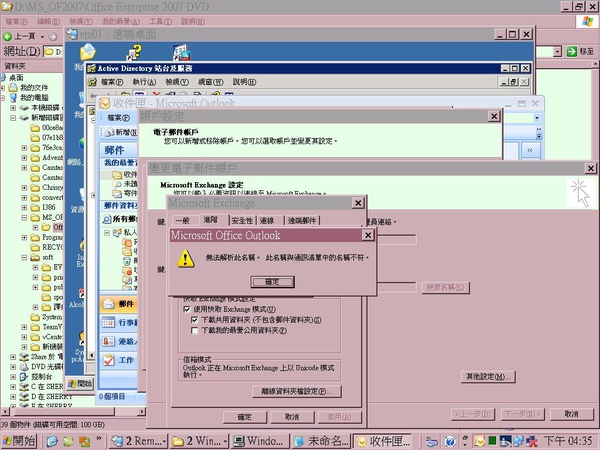Expand the TeamV folder node
Viewport: 600px width, 450px height.
click(x=24, y=327)
